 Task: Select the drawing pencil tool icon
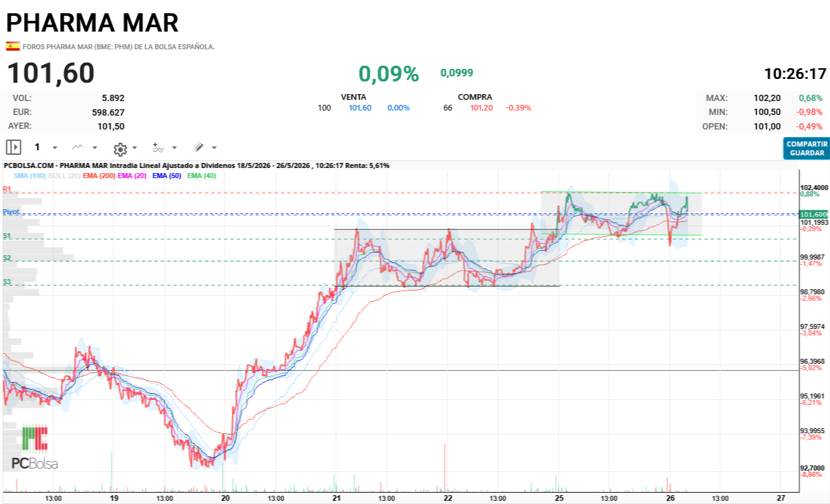[198, 147]
